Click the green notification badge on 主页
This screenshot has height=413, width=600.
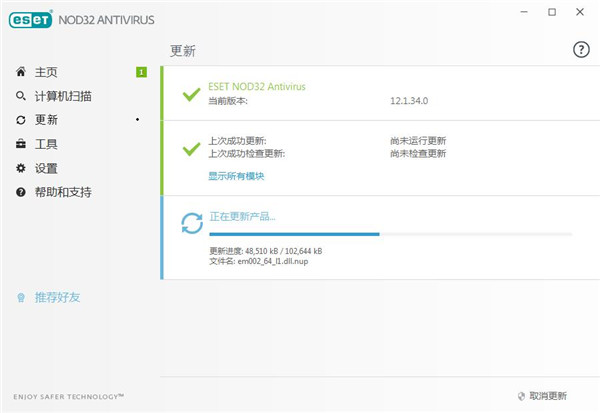pos(141,72)
